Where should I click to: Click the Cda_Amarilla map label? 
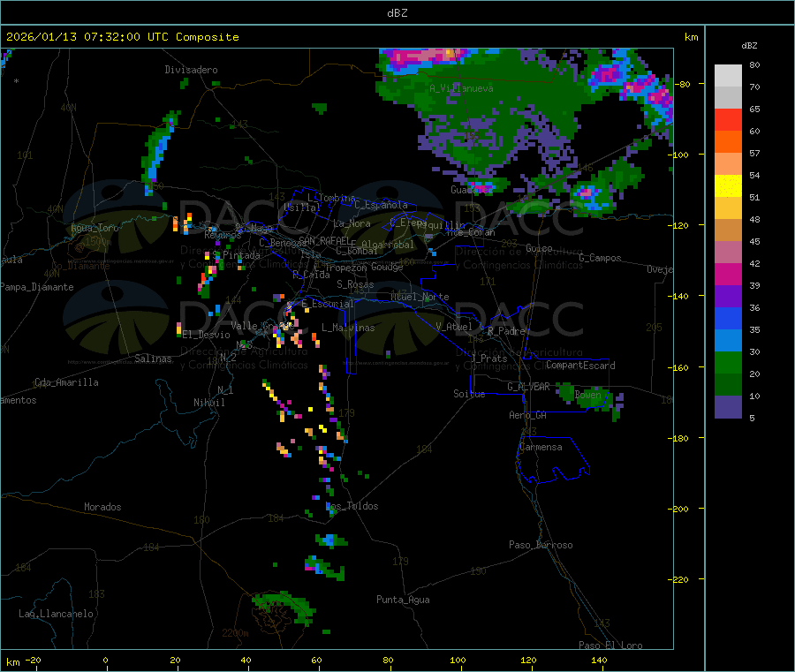click(x=66, y=382)
